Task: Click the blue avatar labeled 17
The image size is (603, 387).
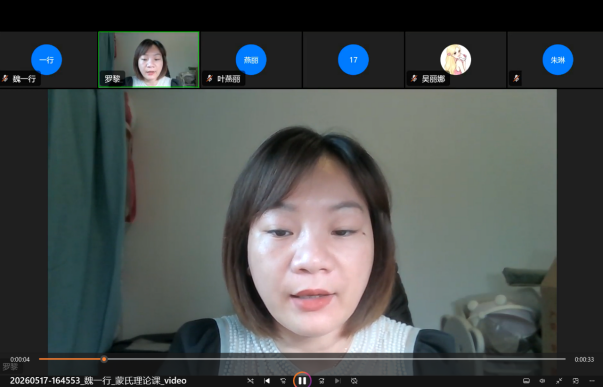Action: (353, 60)
